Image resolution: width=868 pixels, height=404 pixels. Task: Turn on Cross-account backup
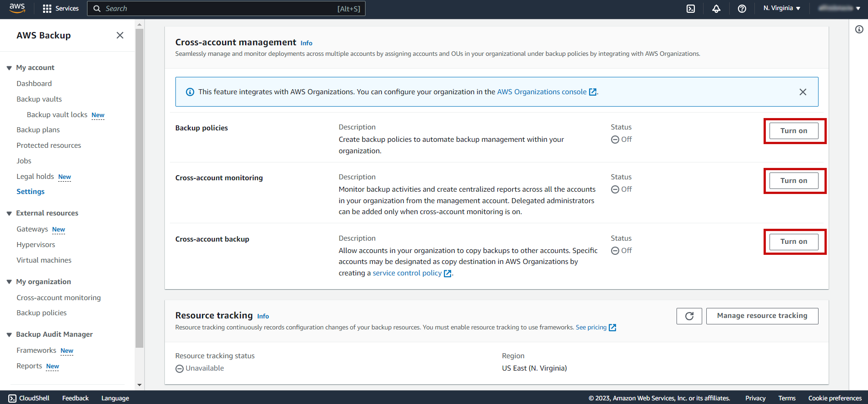point(793,242)
